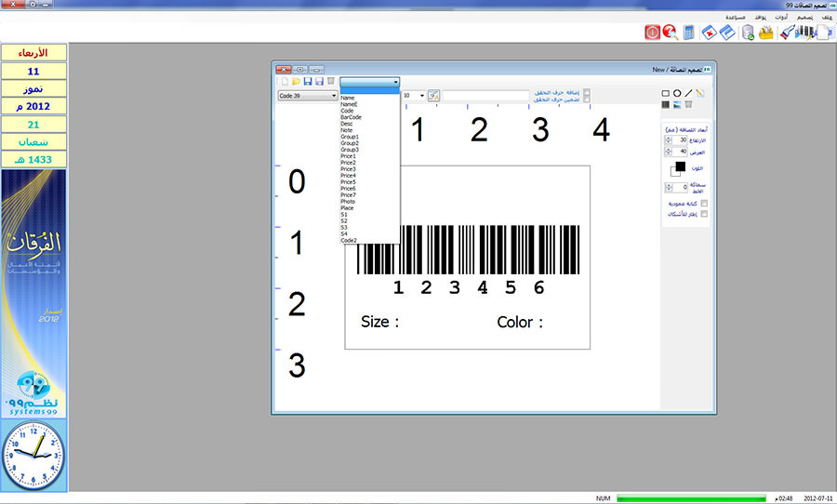Open the Help menu in menu bar
The width and height of the screenshot is (837, 504).
tap(735, 17)
